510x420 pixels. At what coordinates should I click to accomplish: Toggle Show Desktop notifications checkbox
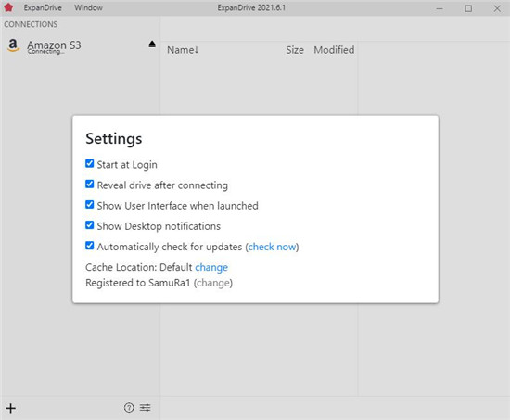tap(89, 224)
